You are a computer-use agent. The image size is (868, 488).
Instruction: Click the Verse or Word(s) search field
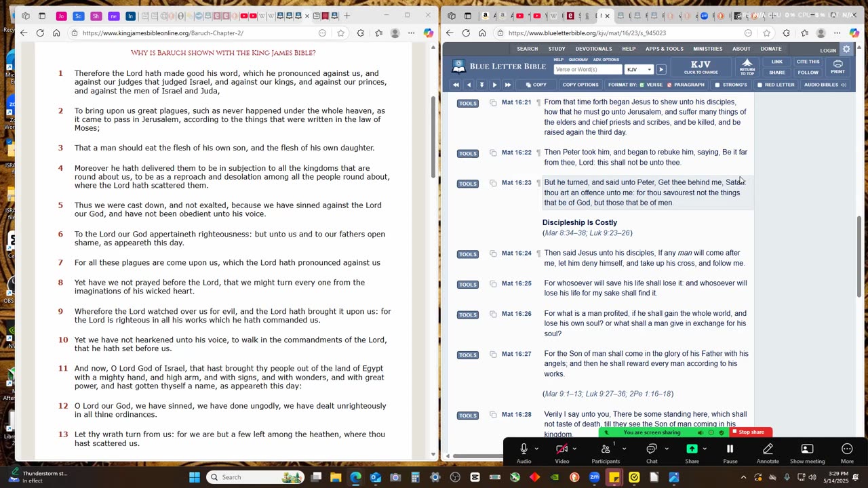click(x=587, y=69)
